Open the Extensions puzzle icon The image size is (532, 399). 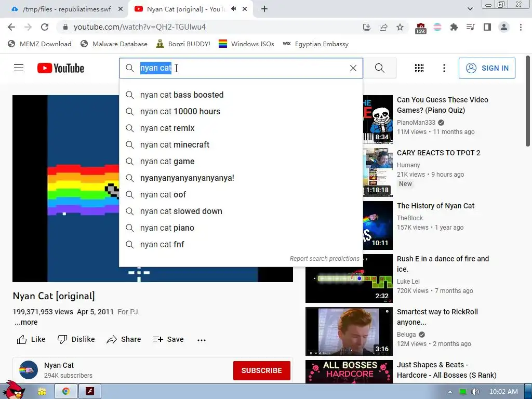[454, 27]
